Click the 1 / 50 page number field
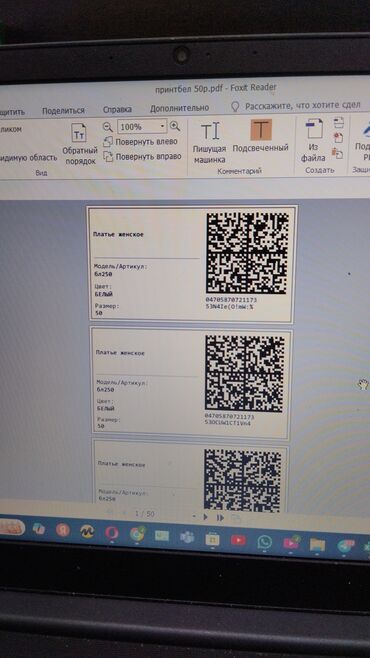Screen dimensions: 370x658 coord(144,514)
